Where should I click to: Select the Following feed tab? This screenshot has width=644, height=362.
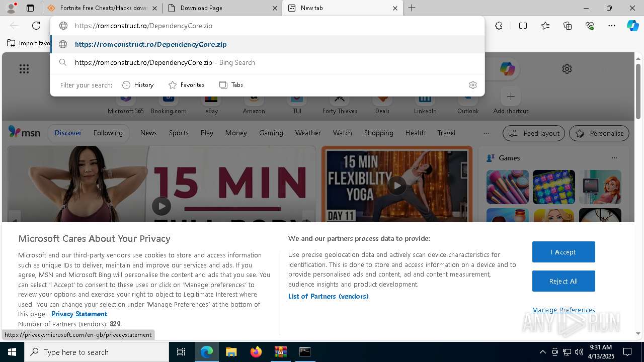[108, 133]
